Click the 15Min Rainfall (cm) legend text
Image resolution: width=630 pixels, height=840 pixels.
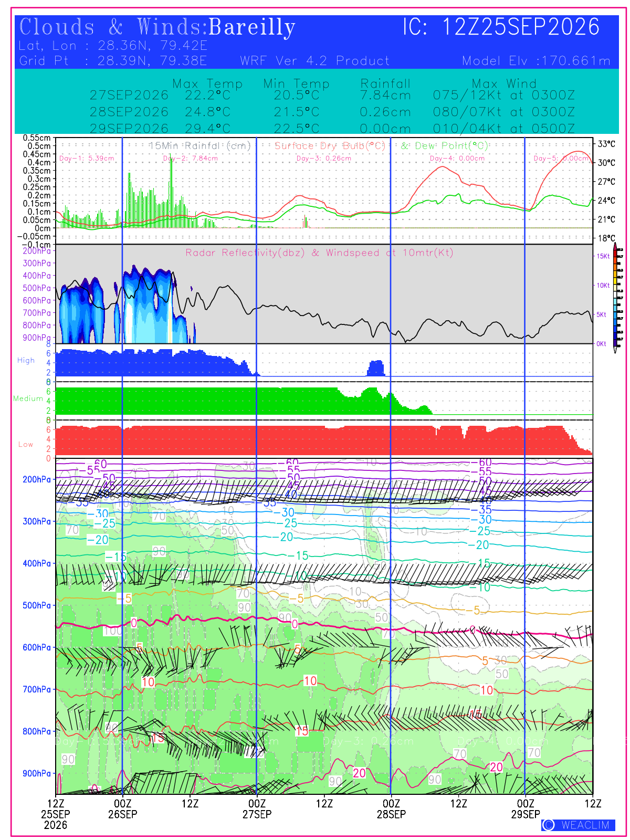[x=200, y=145]
